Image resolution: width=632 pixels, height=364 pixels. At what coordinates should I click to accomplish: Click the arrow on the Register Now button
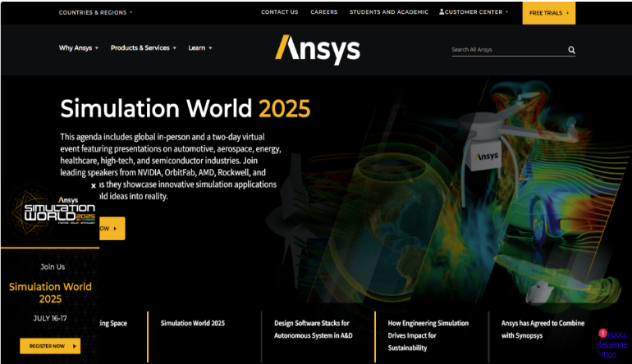[x=75, y=346]
